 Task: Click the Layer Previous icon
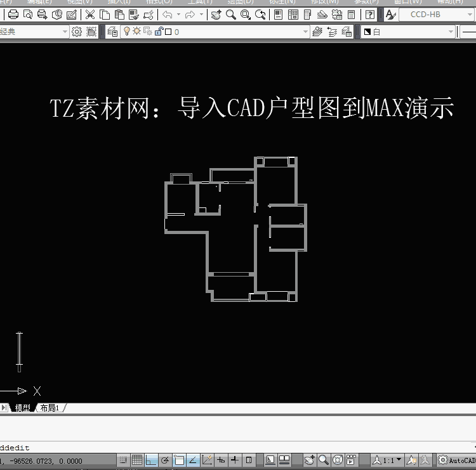tap(332, 32)
